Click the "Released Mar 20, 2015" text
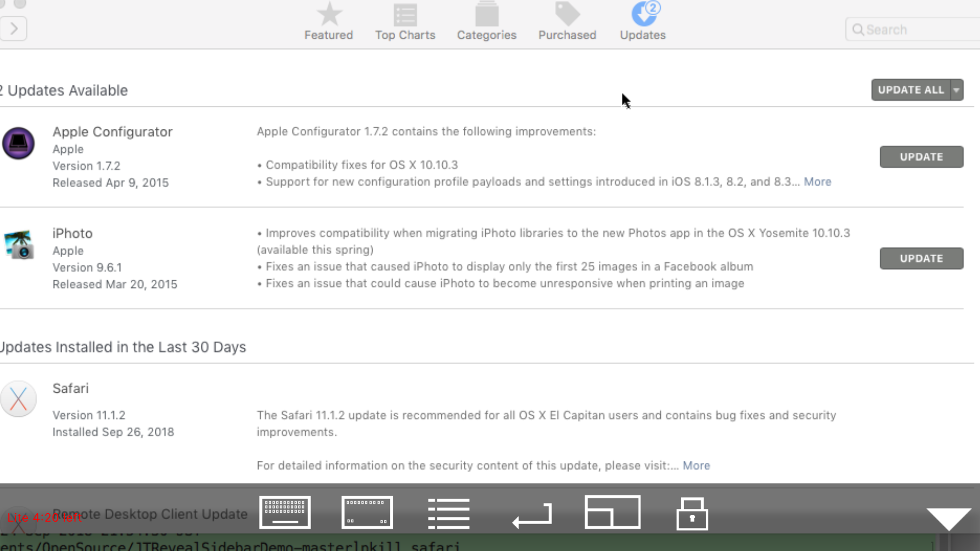 coord(115,284)
